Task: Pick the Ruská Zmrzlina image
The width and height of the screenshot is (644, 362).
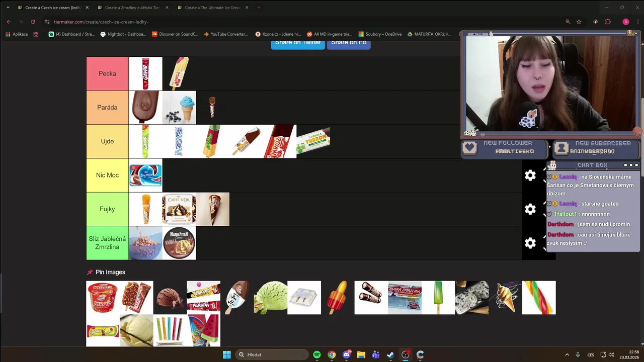Action: point(405,298)
